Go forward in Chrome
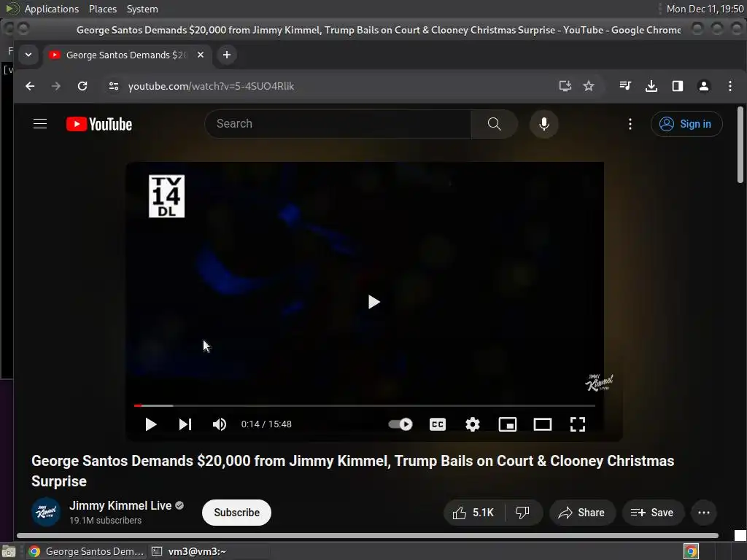Image resolution: width=747 pixels, height=560 pixels. click(56, 86)
